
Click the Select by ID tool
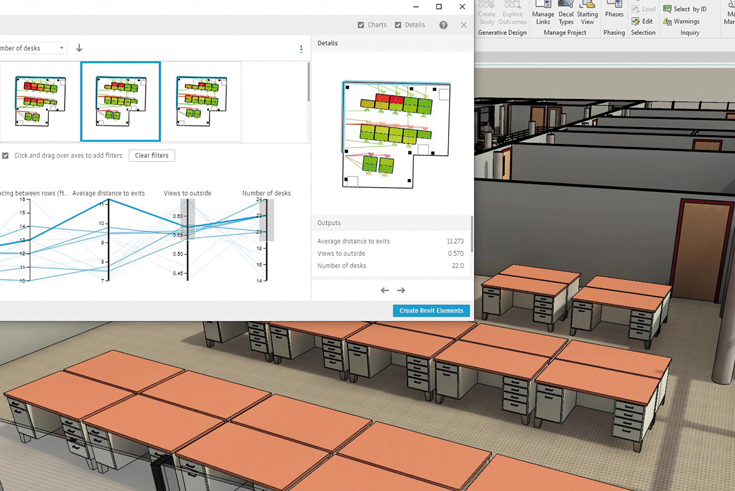click(x=685, y=9)
